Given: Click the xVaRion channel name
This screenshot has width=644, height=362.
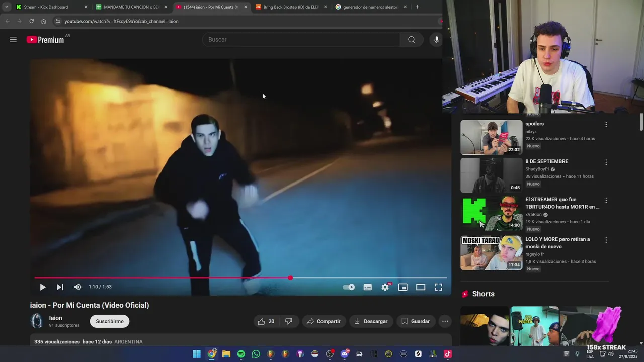Looking at the screenshot, I should point(534,214).
